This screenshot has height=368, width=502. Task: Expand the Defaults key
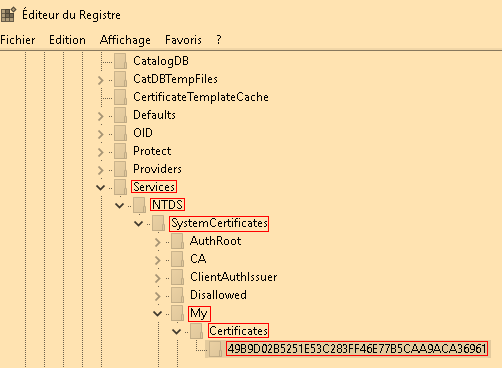(101, 116)
